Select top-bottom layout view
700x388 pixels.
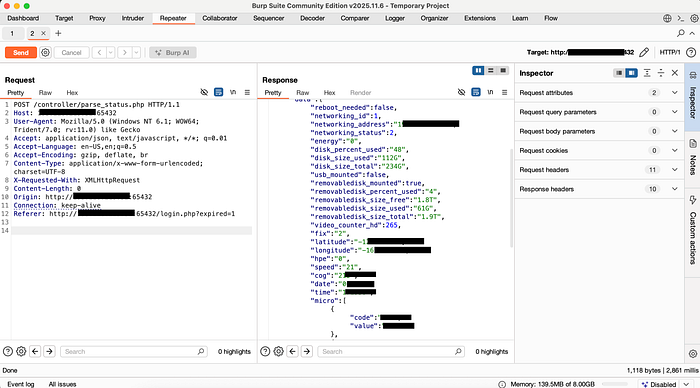click(491, 71)
